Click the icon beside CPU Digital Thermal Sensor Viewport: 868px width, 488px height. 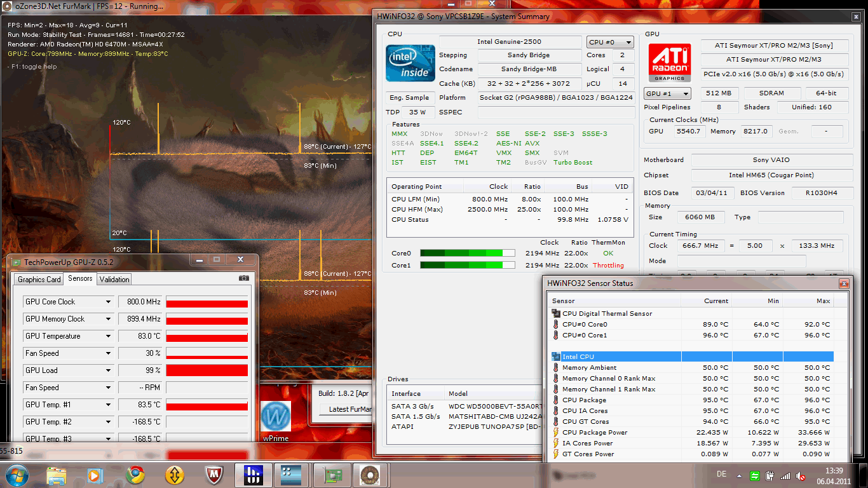tap(556, 313)
